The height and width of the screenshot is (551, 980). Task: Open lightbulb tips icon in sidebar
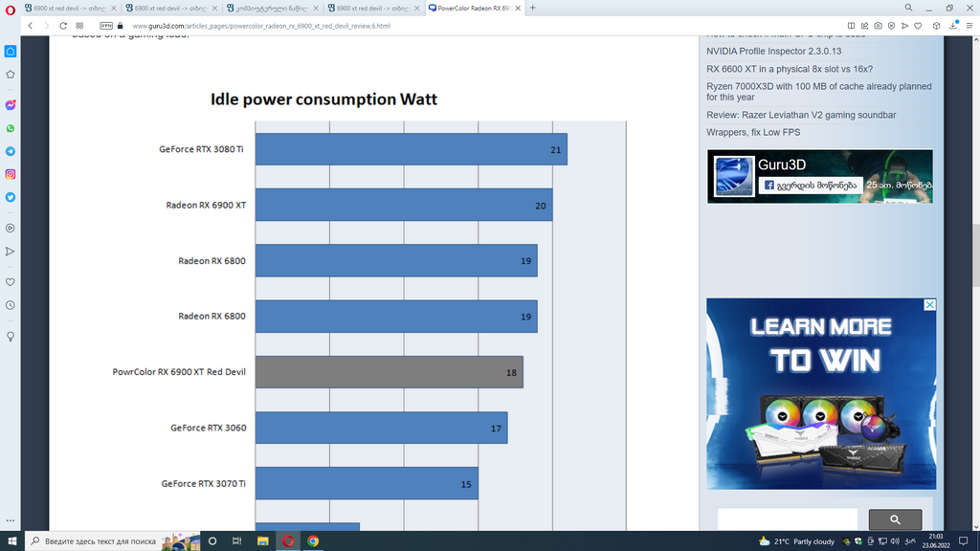click(x=10, y=336)
